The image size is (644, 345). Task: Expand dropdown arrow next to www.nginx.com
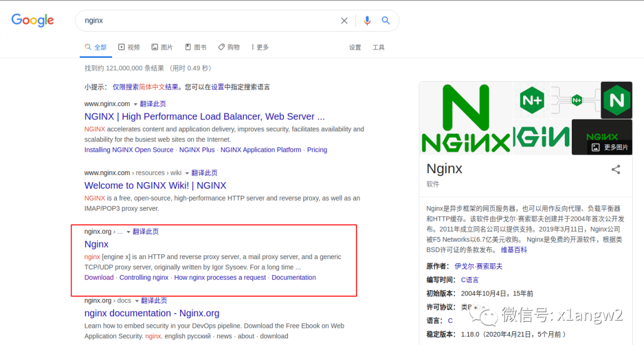coord(135,104)
